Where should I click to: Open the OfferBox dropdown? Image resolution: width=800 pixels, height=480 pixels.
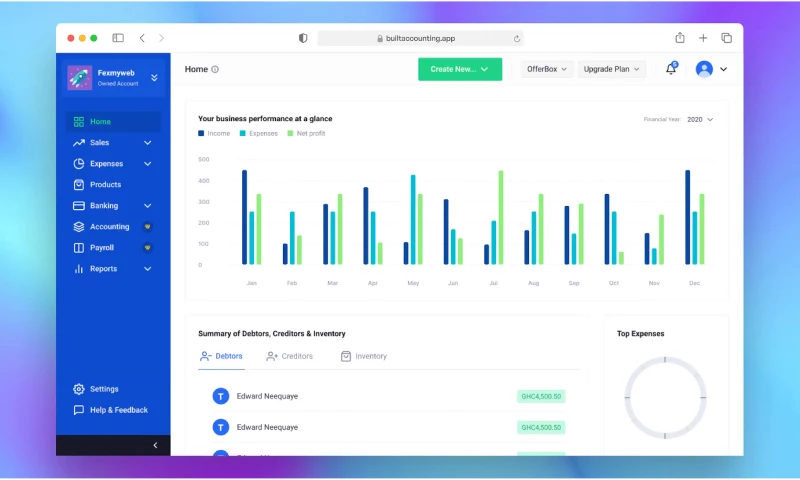coord(547,69)
